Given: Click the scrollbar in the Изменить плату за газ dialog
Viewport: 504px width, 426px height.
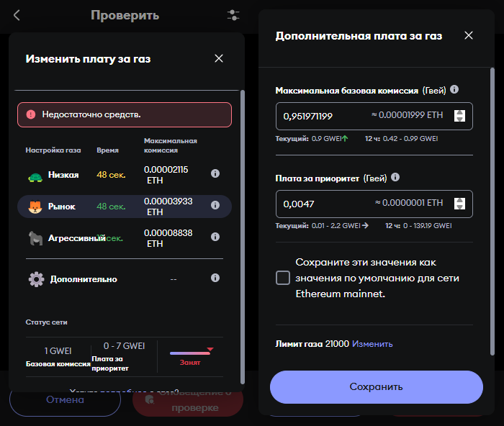Looking at the screenshot, I should pyautogui.click(x=243, y=237).
